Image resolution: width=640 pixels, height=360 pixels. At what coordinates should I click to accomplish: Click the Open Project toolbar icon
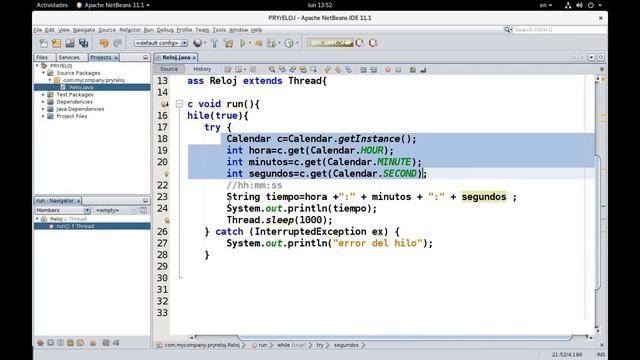click(70, 43)
